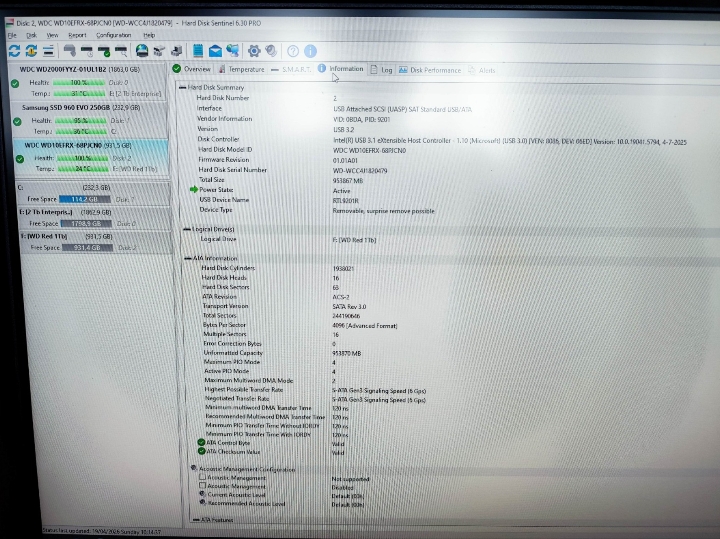720x539 pixels.
Task: Click the refresh icon with warning sign
Action: coord(31,51)
